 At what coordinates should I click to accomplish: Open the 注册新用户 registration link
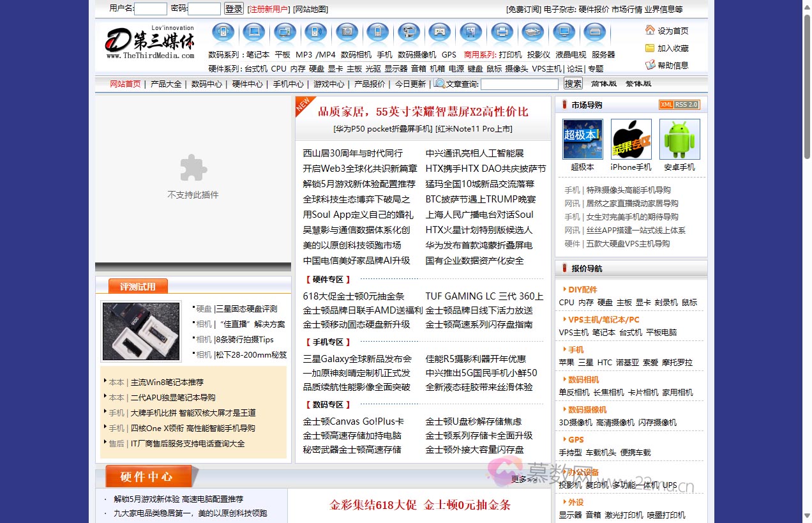268,10
